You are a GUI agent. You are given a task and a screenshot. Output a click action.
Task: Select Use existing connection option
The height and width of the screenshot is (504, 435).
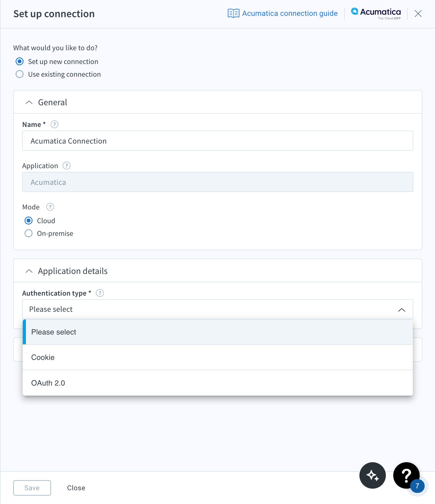coord(20,74)
